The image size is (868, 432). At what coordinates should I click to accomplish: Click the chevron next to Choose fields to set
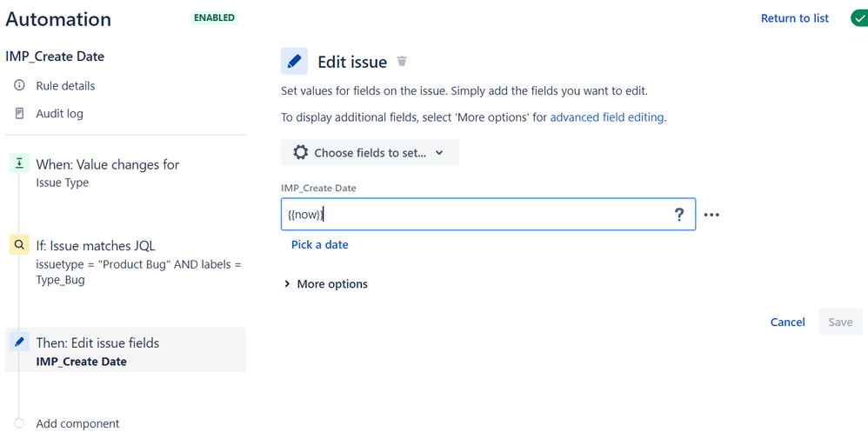pyautogui.click(x=439, y=153)
